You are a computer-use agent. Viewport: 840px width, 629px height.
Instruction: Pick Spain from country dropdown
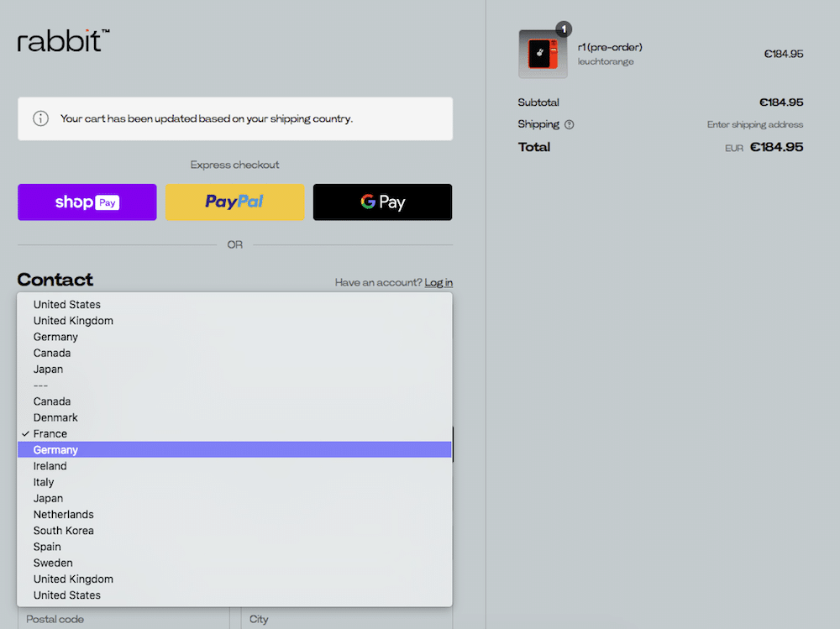tap(234, 547)
